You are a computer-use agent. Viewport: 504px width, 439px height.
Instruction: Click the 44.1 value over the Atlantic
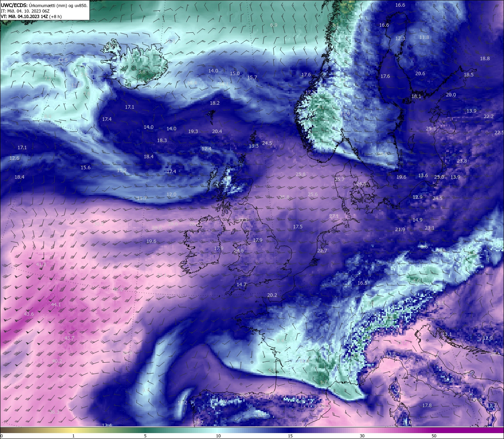click(56, 305)
